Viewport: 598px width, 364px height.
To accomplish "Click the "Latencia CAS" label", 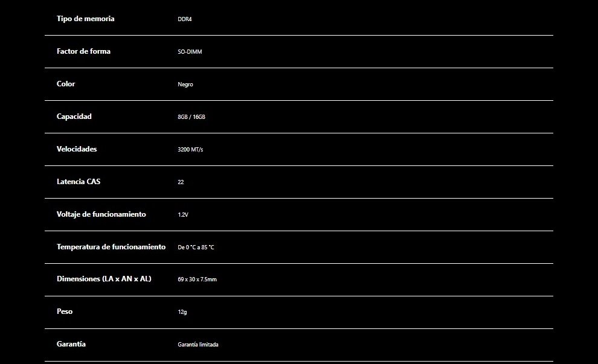I will click(x=79, y=182).
